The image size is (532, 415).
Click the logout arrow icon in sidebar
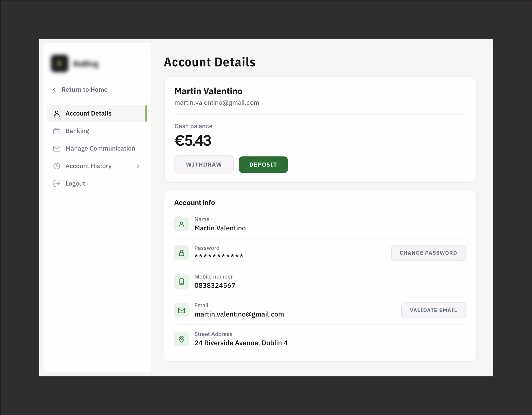(57, 184)
